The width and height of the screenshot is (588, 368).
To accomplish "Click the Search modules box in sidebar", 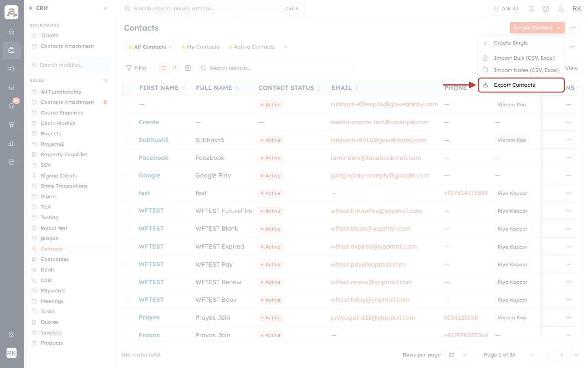I will pyautogui.click(x=69, y=65).
